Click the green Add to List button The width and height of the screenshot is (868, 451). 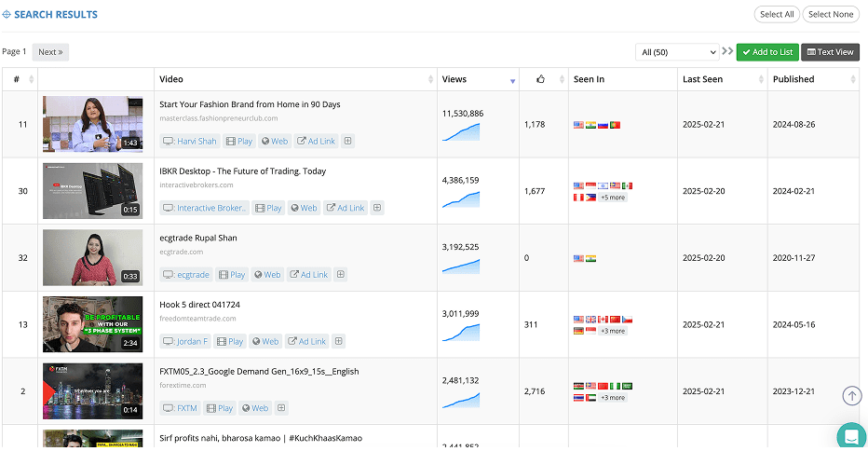coord(767,52)
